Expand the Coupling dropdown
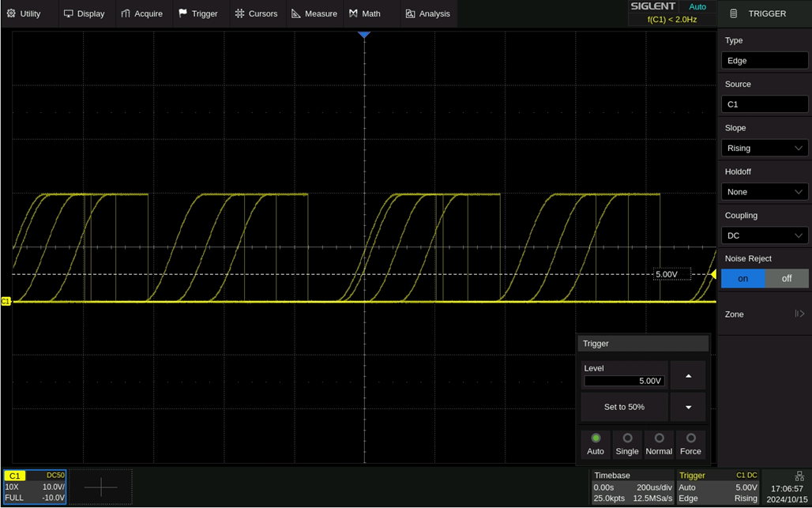This screenshot has height=508, width=812. click(x=765, y=235)
